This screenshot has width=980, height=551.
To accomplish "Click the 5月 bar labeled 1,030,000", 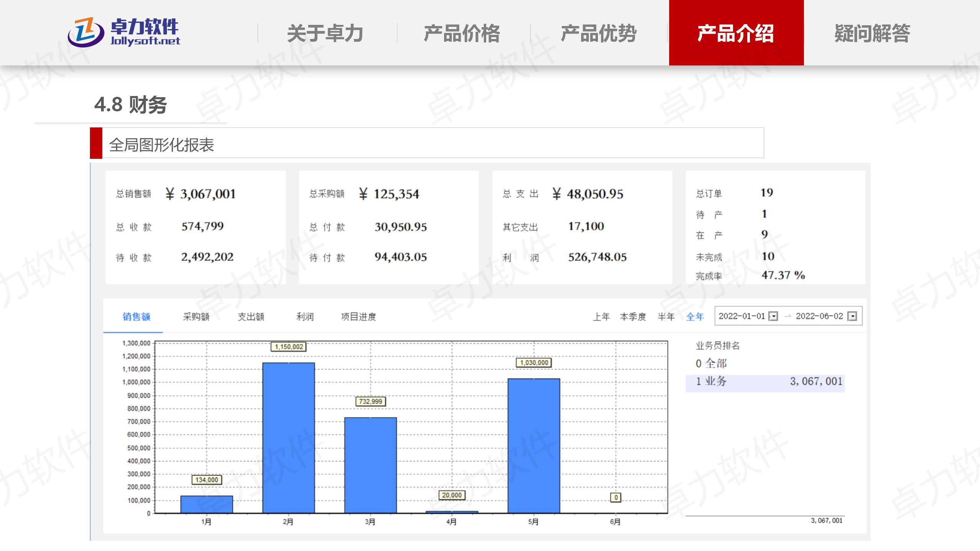I will coord(534,446).
